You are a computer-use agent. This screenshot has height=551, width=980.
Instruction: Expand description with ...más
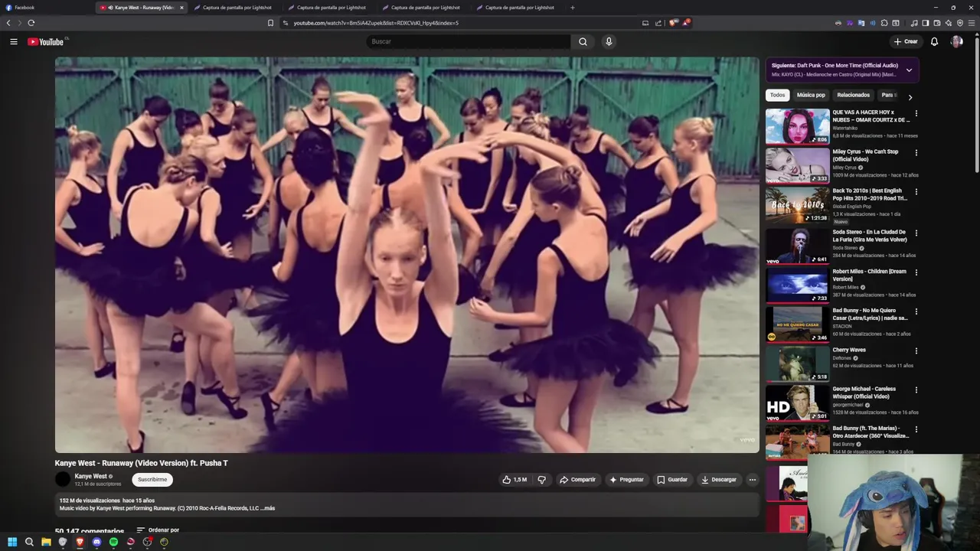[x=267, y=508]
